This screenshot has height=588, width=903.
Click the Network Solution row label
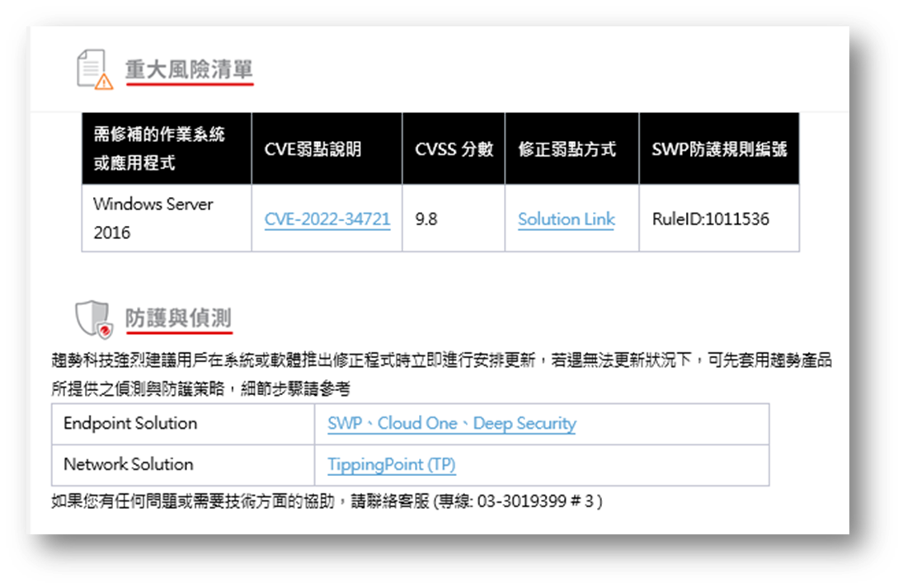click(128, 464)
